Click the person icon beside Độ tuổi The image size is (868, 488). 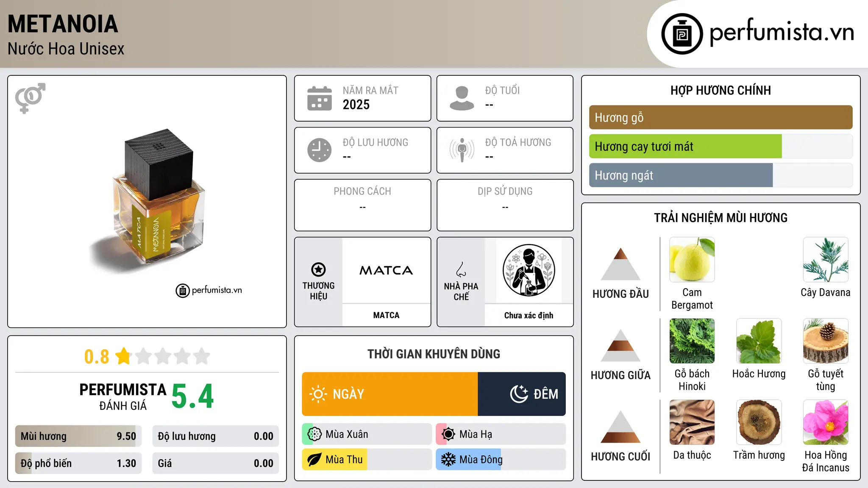pyautogui.click(x=462, y=98)
